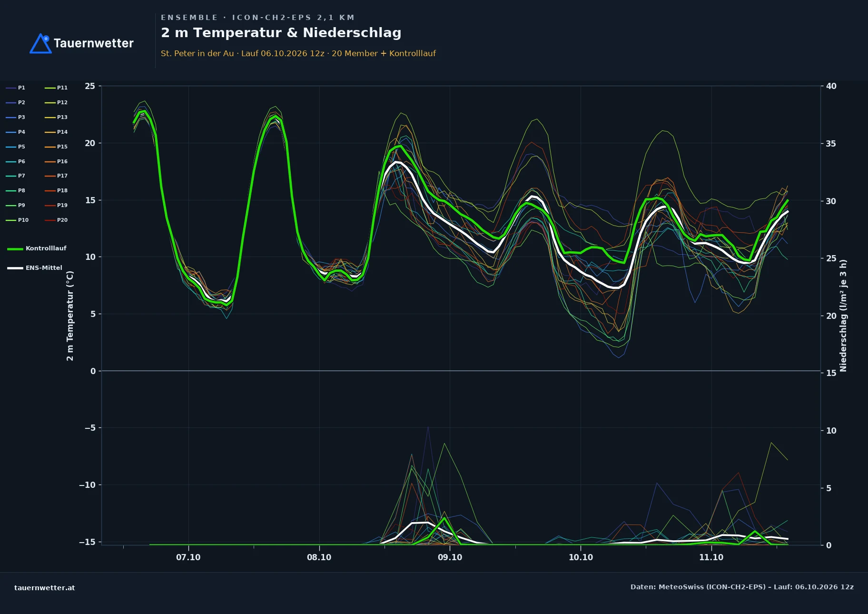The width and height of the screenshot is (868, 614).
Task: Choose the P8 legend entry
Action: [x=16, y=191]
